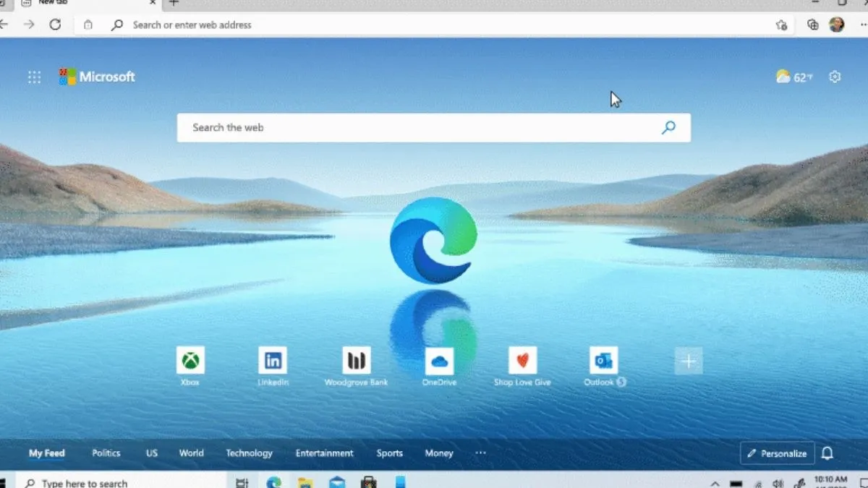Open the notifications bell icon
Screen dimensions: 868x488
coord(827,453)
